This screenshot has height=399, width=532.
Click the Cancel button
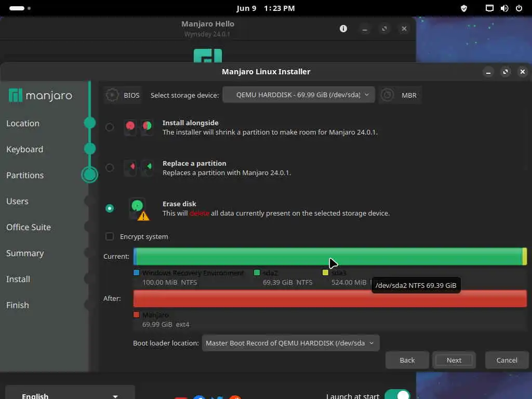507,360
